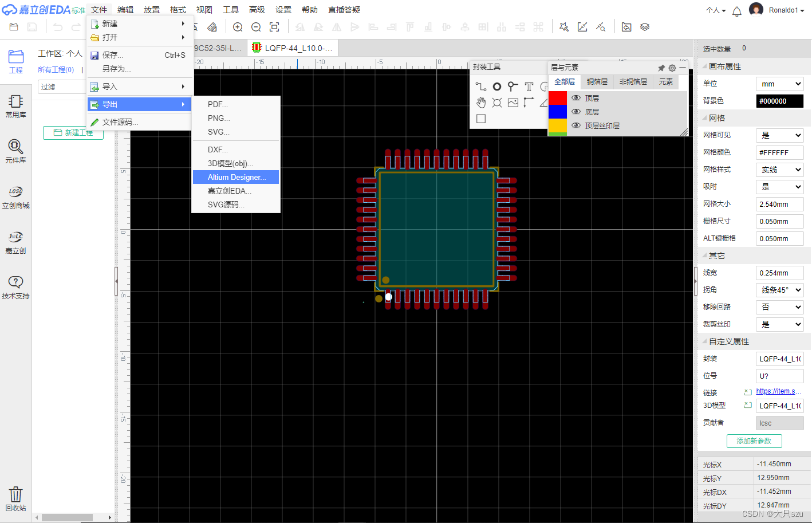Select the hand pan tool in 封装工具
The image size is (812, 523).
tap(481, 103)
